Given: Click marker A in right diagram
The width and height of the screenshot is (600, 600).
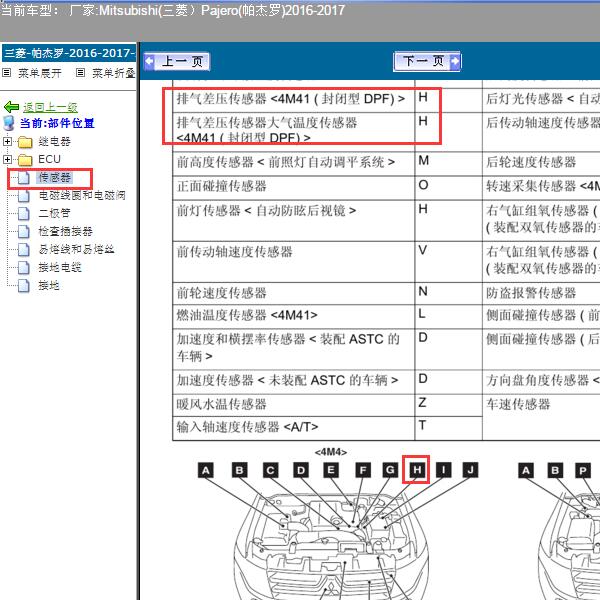Looking at the screenshot, I should (526, 470).
